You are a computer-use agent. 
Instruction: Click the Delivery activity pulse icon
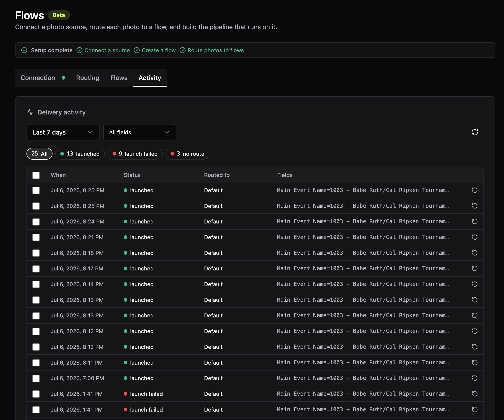click(x=30, y=112)
